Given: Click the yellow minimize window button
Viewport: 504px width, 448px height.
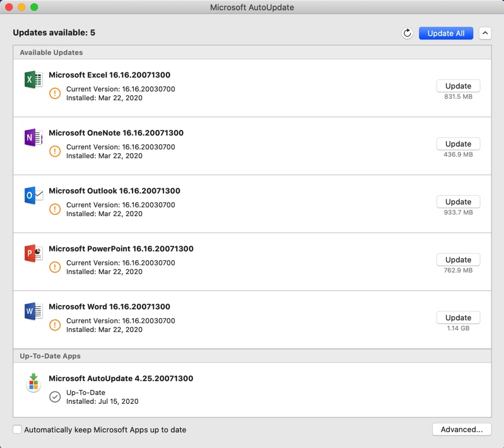Looking at the screenshot, I should tap(21, 7).
